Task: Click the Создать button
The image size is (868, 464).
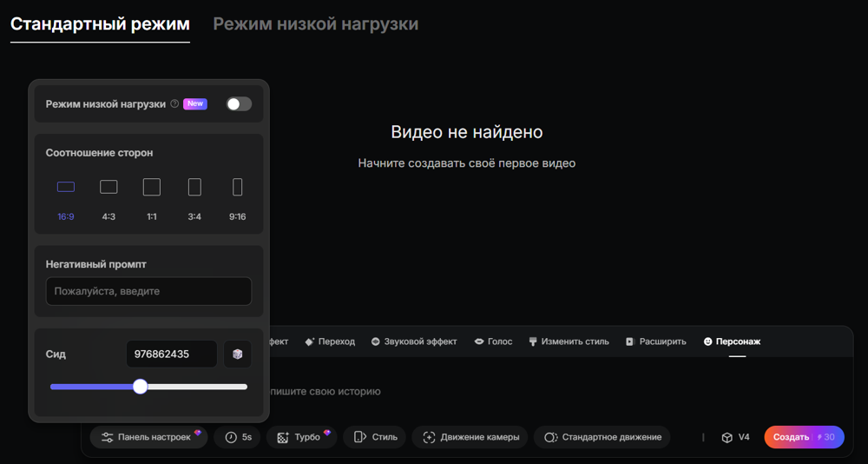Action: click(x=805, y=437)
